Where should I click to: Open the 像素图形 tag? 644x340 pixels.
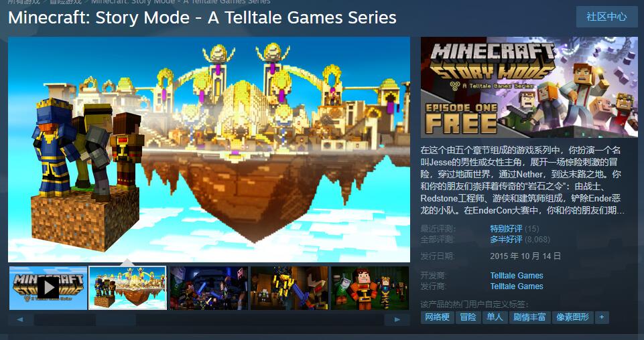point(572,317)
